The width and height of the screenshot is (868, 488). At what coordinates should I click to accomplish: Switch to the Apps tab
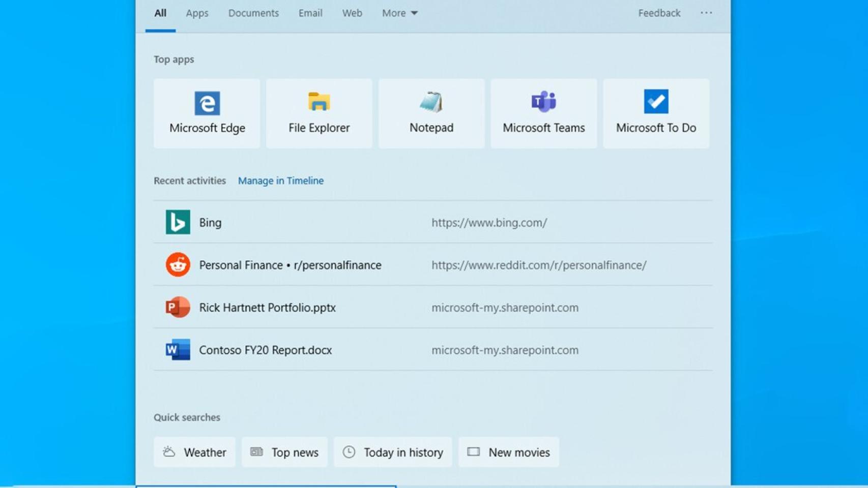[197, 13]
